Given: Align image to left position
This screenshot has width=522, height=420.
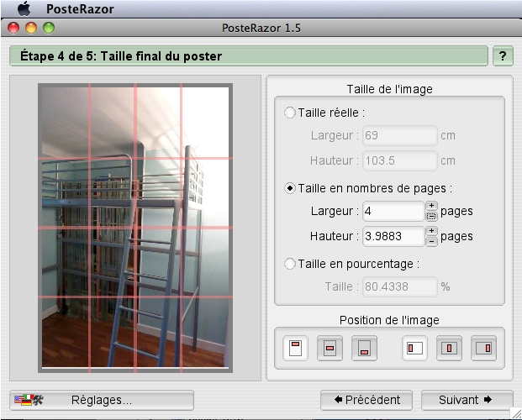Looking at the screenshot, I should pyautogui.click(x=414, y=348).
